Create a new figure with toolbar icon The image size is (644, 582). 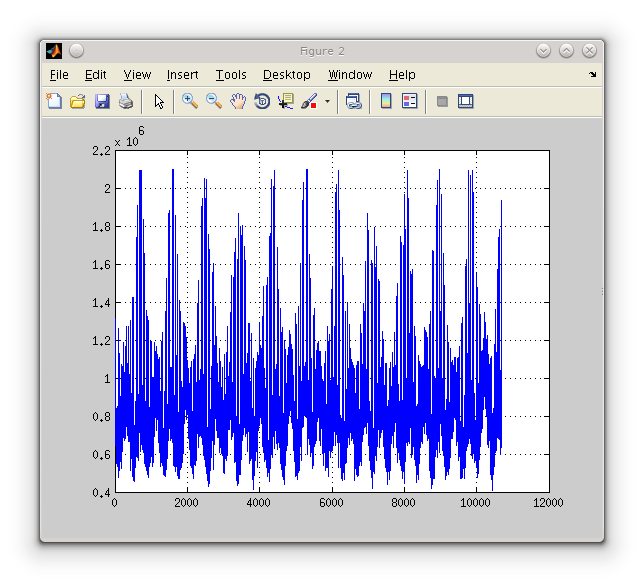54,101
